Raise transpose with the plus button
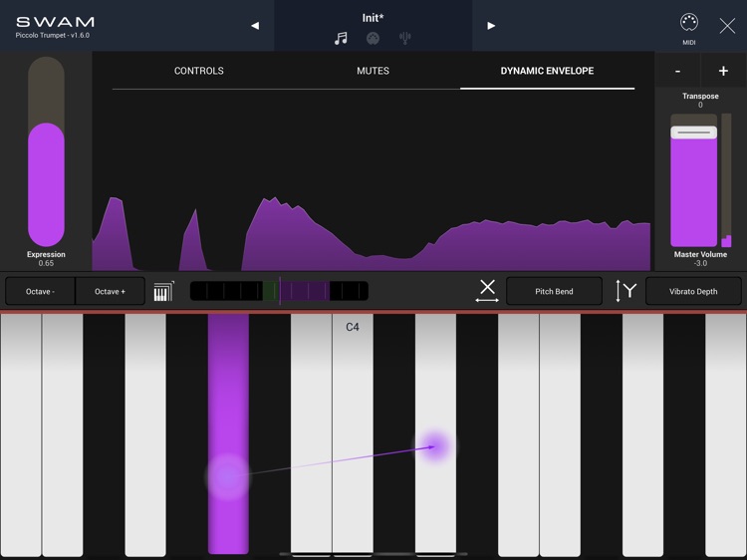This screenshot has width=747, height=560. click(x=723, y=71)
